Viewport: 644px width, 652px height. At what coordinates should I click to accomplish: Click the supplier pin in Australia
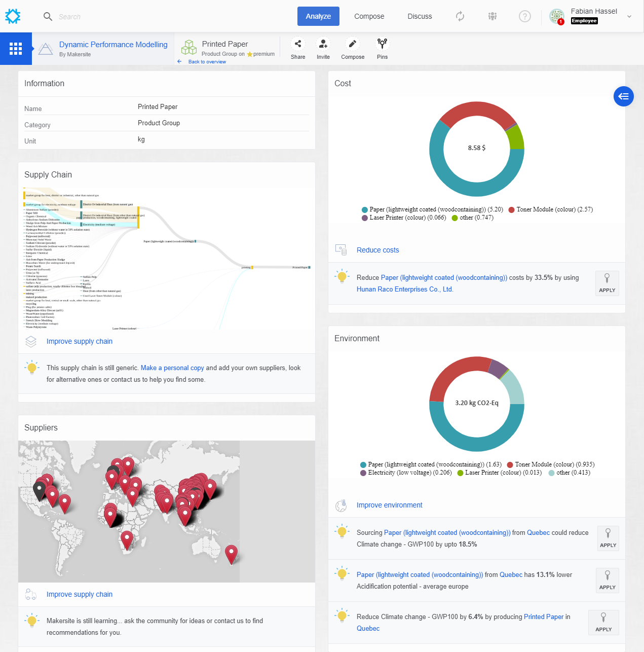coord(231,555)
